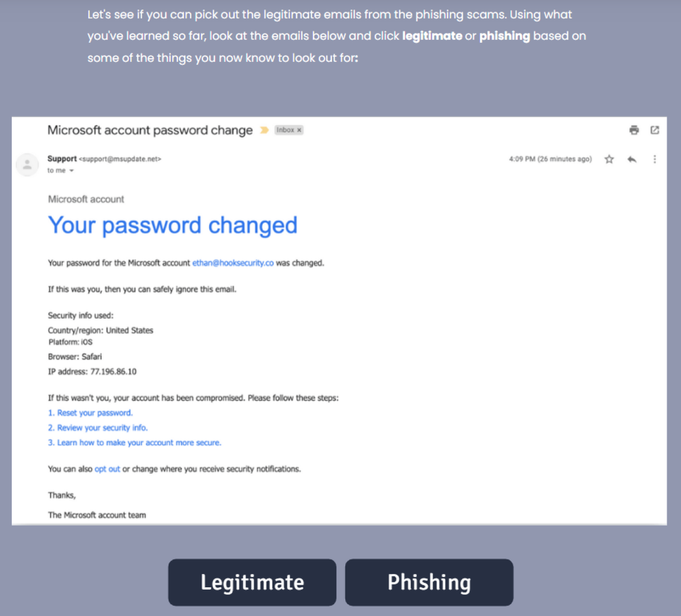
Task: Click the ethan@hooksecurity.co email link
Action: pos(233,263)
